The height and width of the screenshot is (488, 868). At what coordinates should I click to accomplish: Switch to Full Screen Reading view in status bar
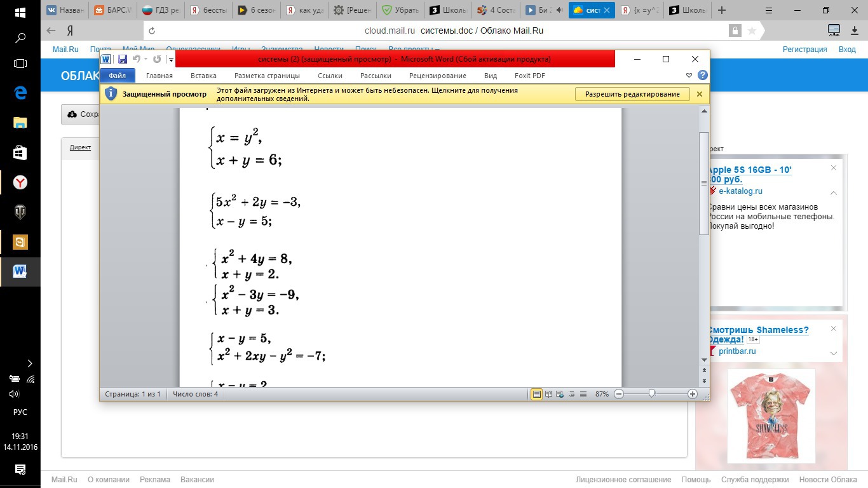(548, 394)
